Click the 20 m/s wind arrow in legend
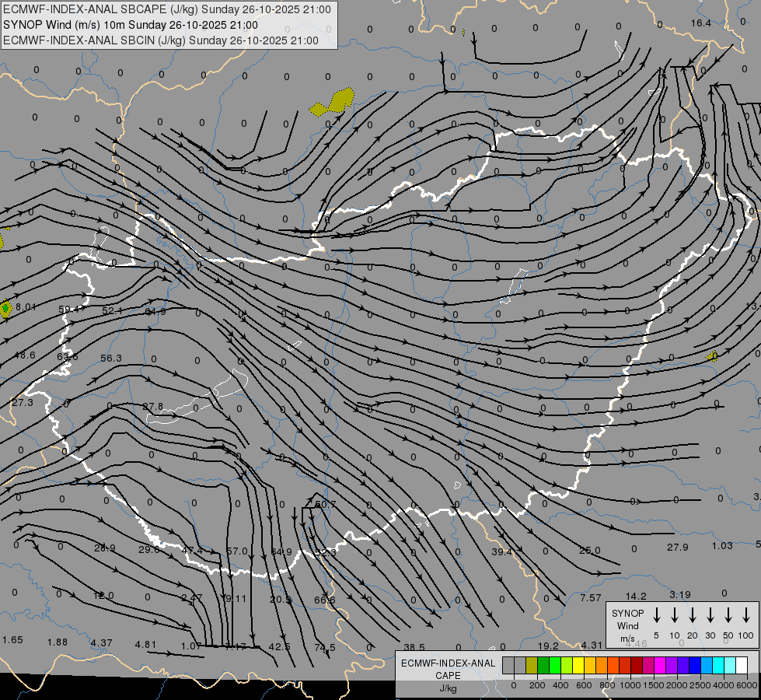 tap(693, 615)
